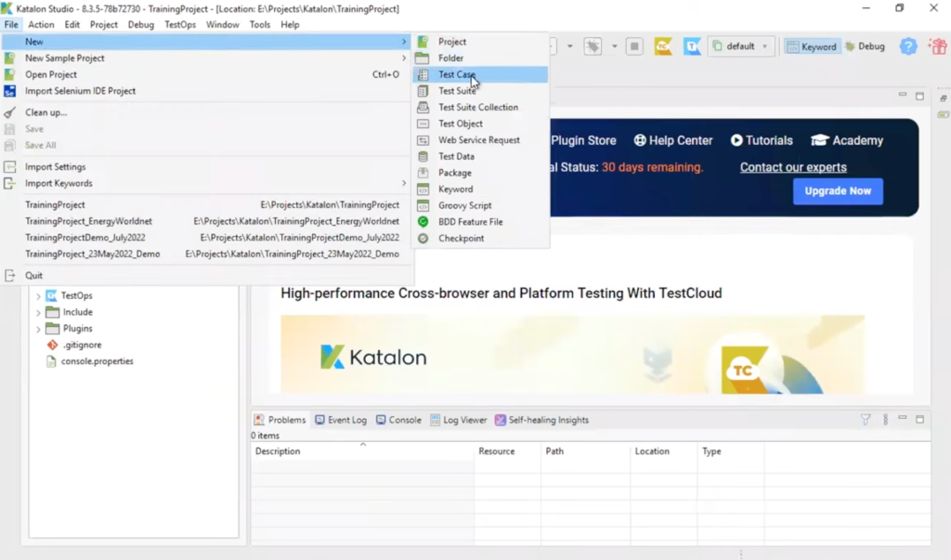The height and width of the screenshot is (560, 951).
Task: Expand the New Sample Project submenu arrow
Action: (x=404, y=59)
